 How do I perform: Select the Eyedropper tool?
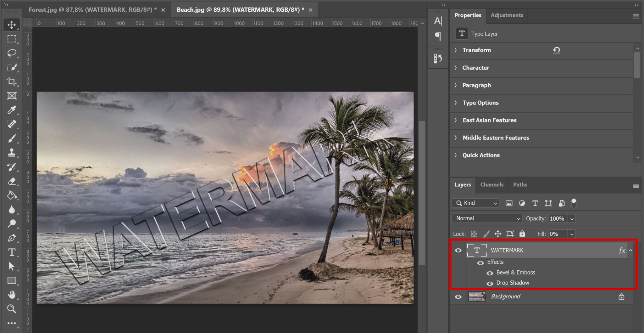[12, 110]
